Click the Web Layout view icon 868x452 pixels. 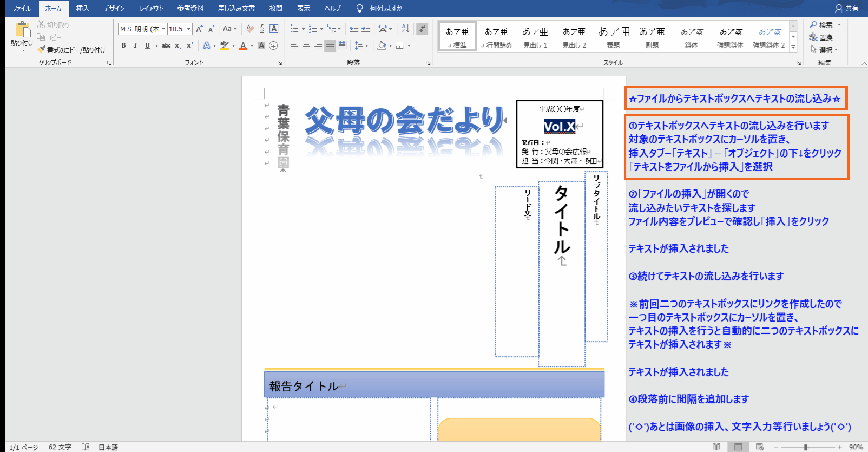[760, 447]
